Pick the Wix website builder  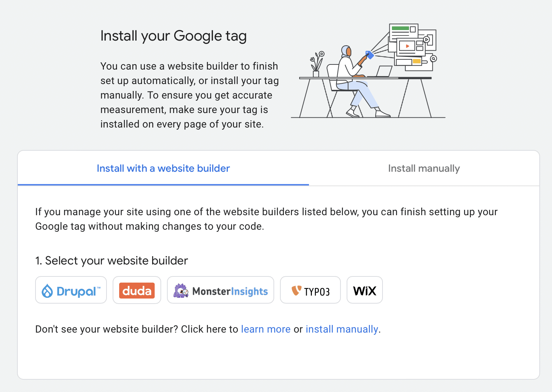(x=365, y=290)
